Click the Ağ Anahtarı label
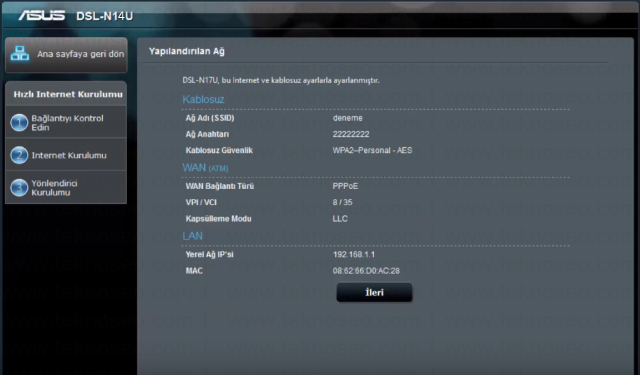Viewport: 640px width, 375px height. tap(207, 134)
